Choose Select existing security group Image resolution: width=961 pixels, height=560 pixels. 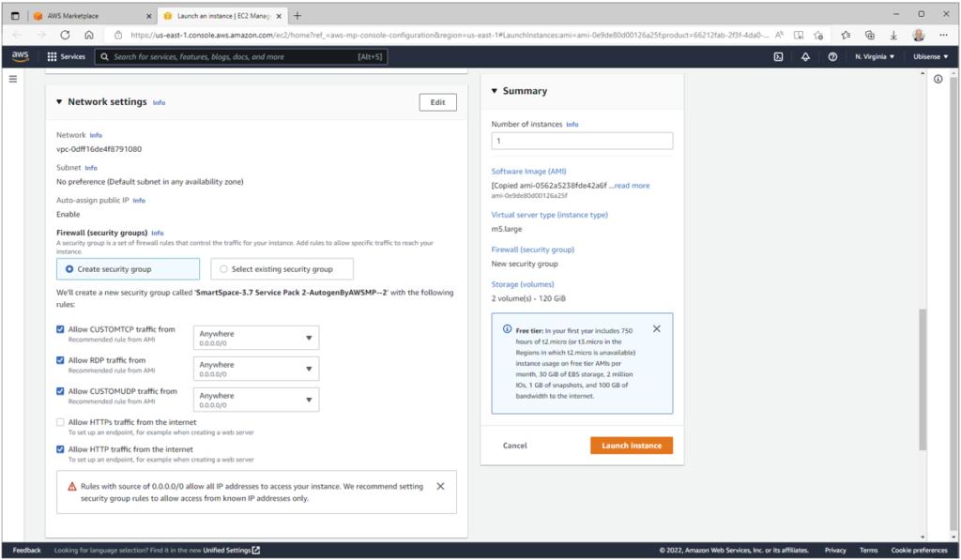282,269
